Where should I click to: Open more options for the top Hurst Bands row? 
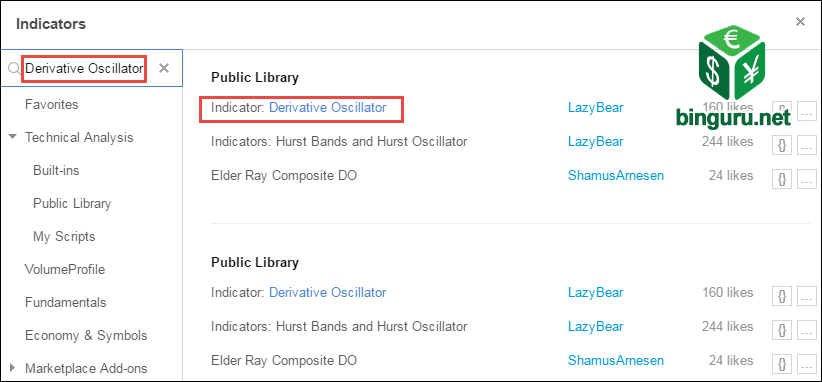click(x=807, y=145)
